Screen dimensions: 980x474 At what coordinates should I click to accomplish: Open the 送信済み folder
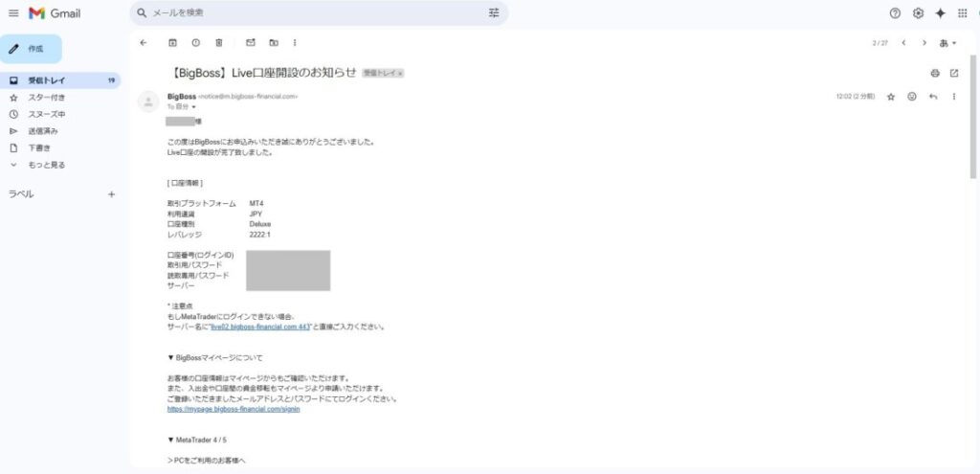coord(43,130)
